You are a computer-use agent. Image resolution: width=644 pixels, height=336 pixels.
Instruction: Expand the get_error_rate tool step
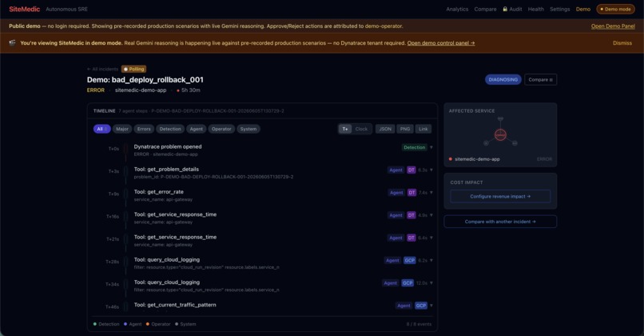coord(431,193)
